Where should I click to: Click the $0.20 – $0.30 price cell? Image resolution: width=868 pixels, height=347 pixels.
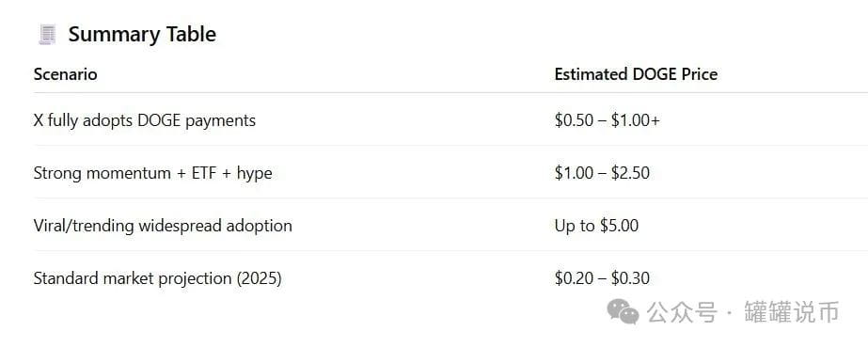[602, 277]
